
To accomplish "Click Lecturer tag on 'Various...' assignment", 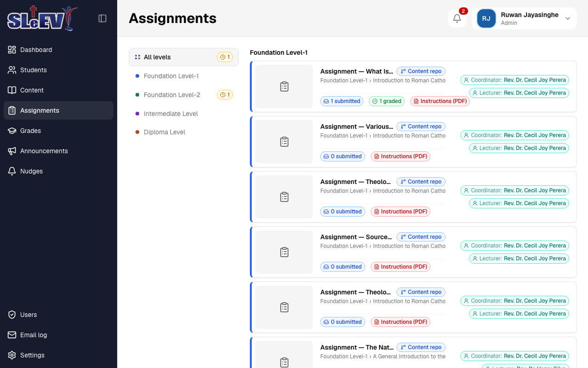I will pos(519,148).
